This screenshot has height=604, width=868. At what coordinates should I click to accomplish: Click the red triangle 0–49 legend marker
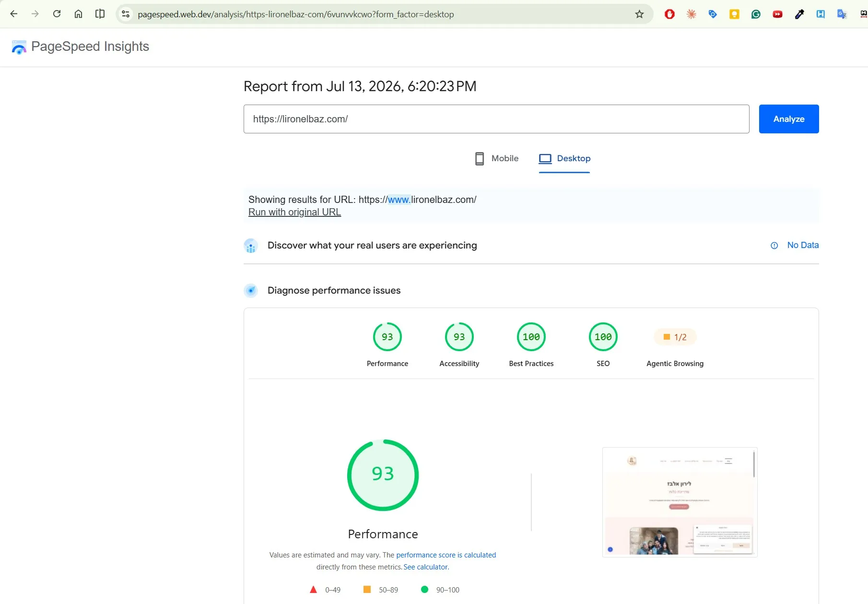pyautogui.click(x=313, y=590)
